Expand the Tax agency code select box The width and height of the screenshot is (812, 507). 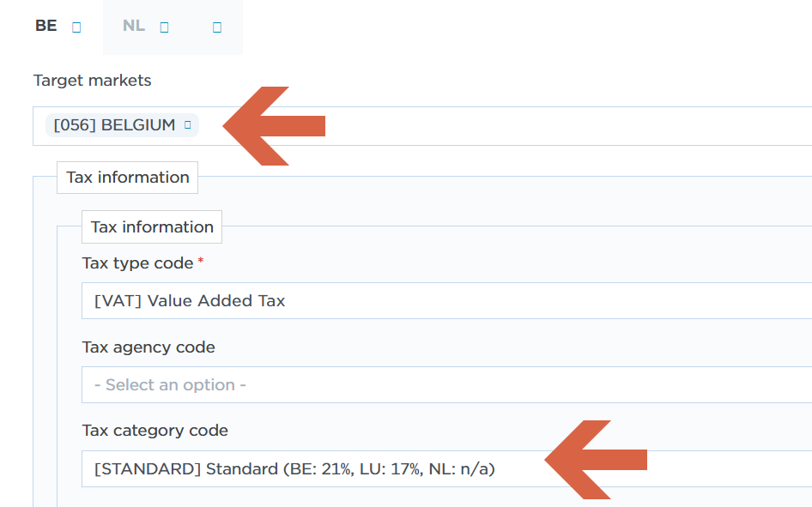tap(446, 385)
